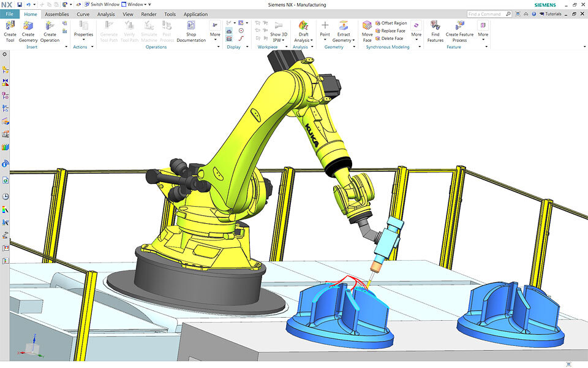The image size is (588, 368).
Task: Click the Create Geometry icon
Action: 28,26
